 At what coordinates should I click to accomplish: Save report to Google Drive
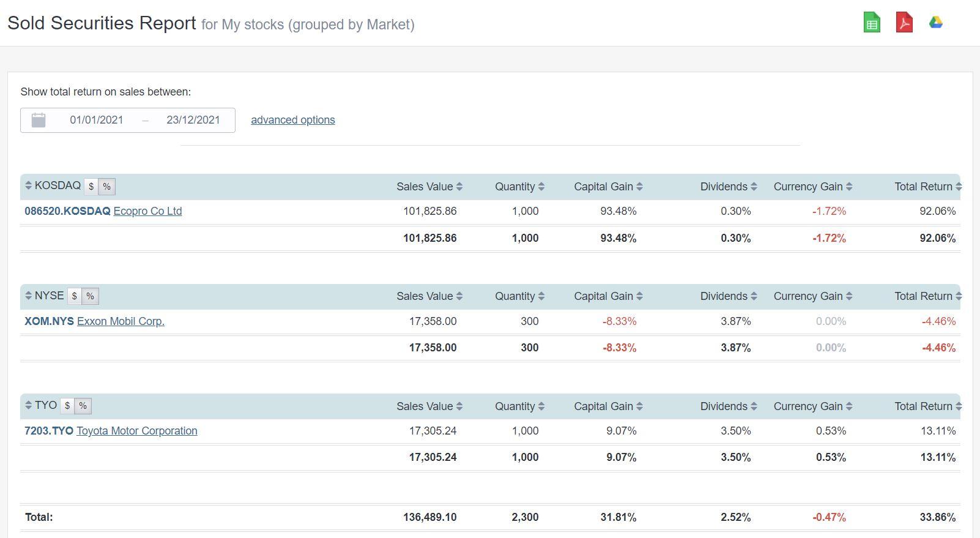936,23
